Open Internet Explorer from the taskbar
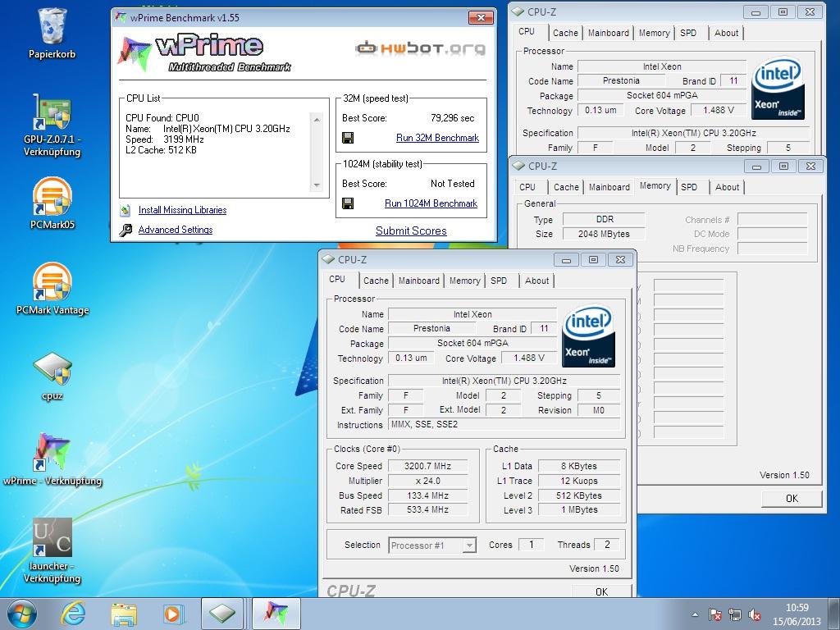Image resolution: width=840 pixels, height=630 pixels. (x=73, y=614)
